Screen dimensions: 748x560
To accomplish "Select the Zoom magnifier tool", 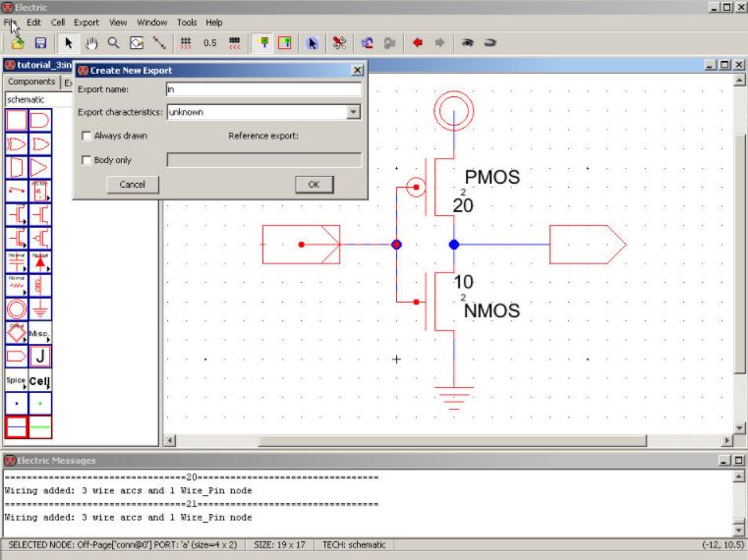I will (114, 43).
